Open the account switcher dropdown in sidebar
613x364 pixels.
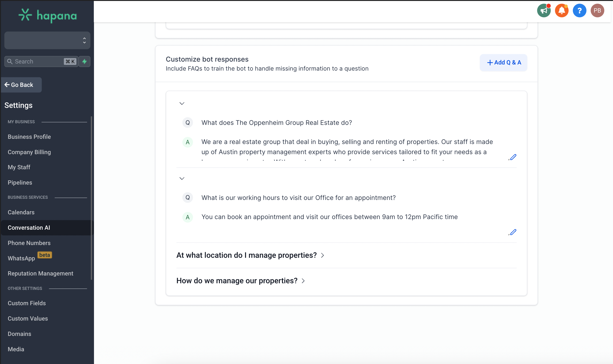pyautogui.click(x=47, y=40)
